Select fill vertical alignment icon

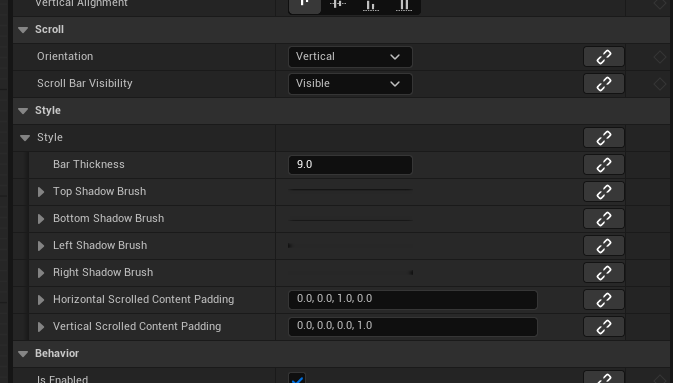tap(404, 5)
